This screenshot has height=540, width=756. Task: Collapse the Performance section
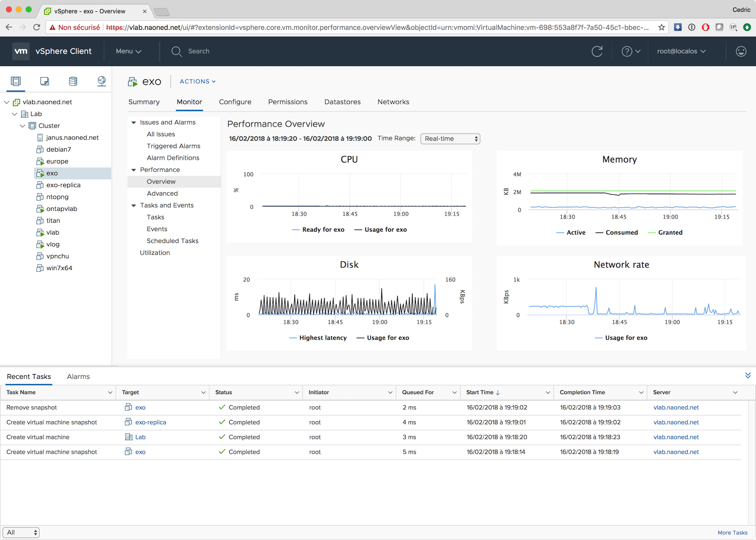[134, 170]
